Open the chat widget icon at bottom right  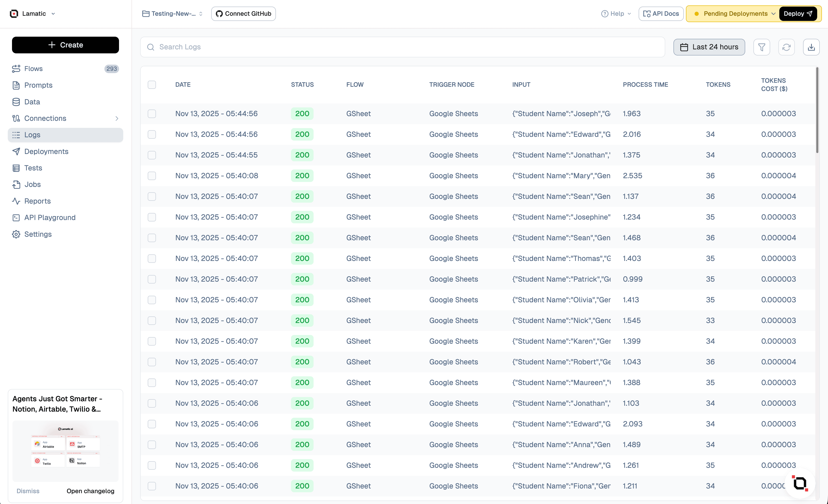[x=800, y=484]
